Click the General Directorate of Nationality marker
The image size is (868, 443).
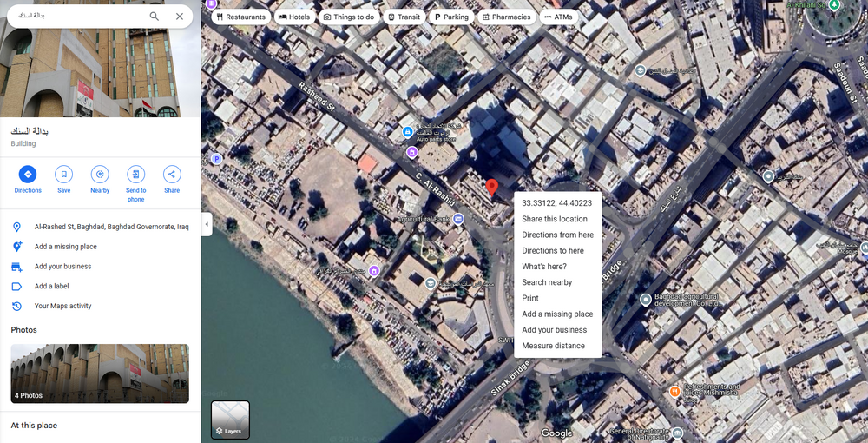tap(678, 433)
